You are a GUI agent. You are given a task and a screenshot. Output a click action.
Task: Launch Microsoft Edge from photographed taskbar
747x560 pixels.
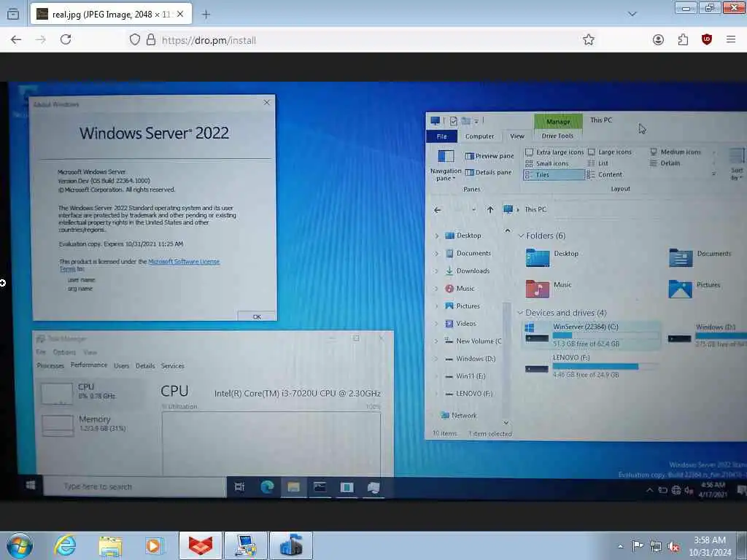point(267,486)
